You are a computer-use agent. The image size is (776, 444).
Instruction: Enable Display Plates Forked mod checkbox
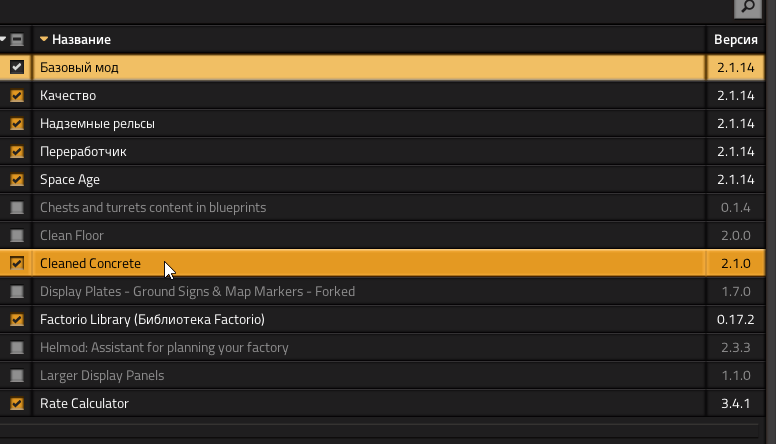(x=17, y=291)
